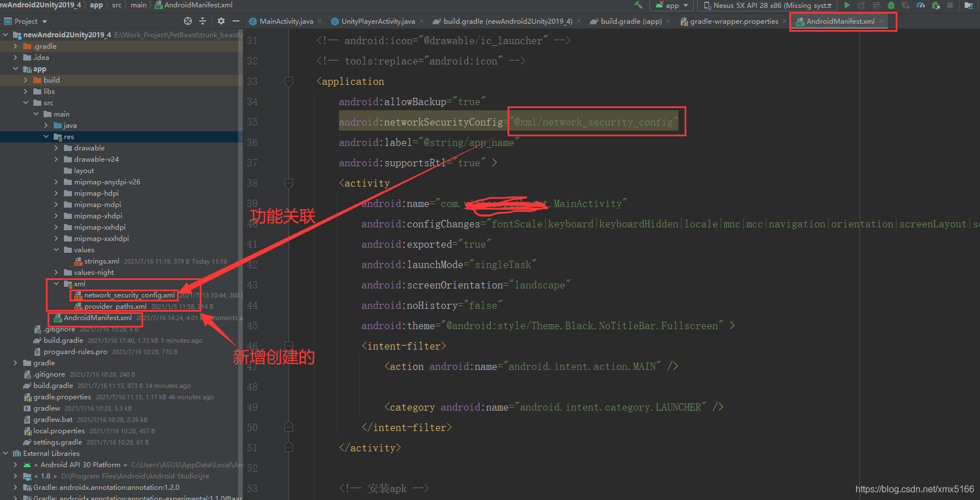980x500 pixels.
Task: Open Project panel settings gear
Action: click(x=221, y=21)
